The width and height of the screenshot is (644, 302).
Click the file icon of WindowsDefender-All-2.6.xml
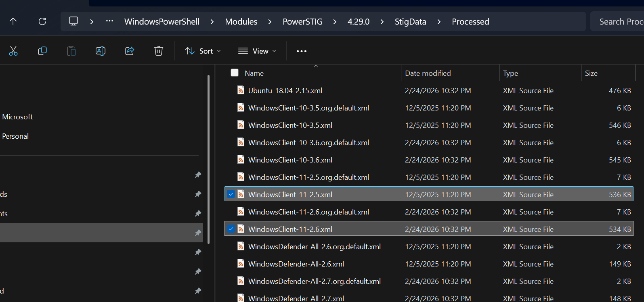click(x=241, y=263)
